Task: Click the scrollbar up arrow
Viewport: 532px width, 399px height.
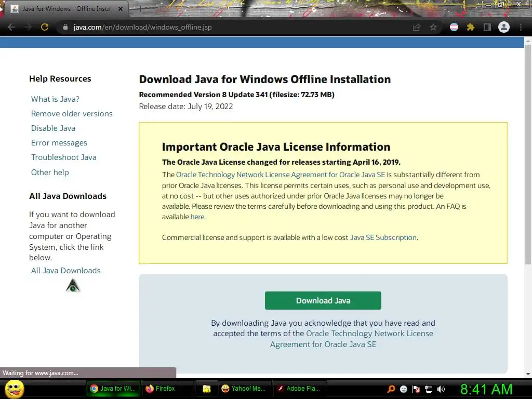Action: click(528, 41)
